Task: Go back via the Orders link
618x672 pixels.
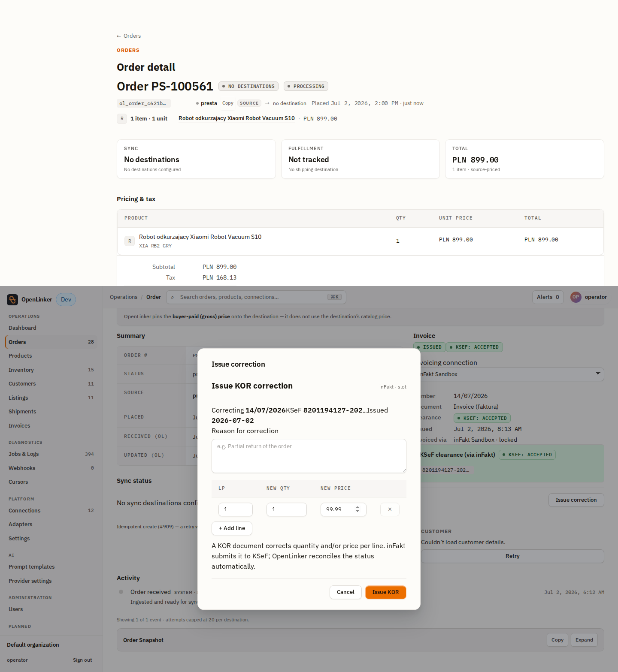Action: click(129, 36)
